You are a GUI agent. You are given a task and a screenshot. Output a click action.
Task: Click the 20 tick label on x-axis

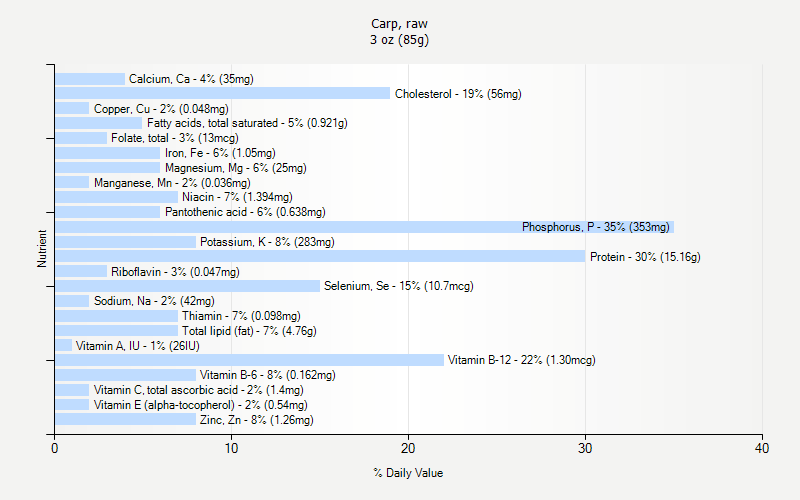[x=408, y=448]
